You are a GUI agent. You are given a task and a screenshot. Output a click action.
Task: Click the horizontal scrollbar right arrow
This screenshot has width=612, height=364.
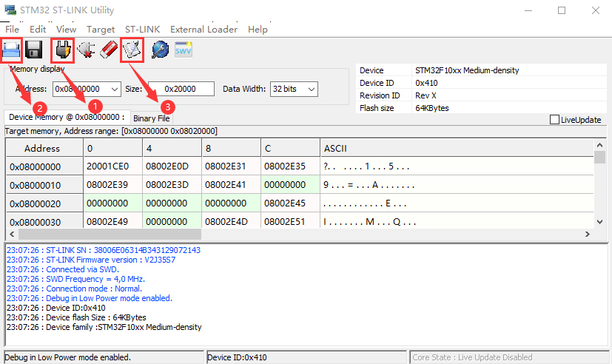pos(588,234)
